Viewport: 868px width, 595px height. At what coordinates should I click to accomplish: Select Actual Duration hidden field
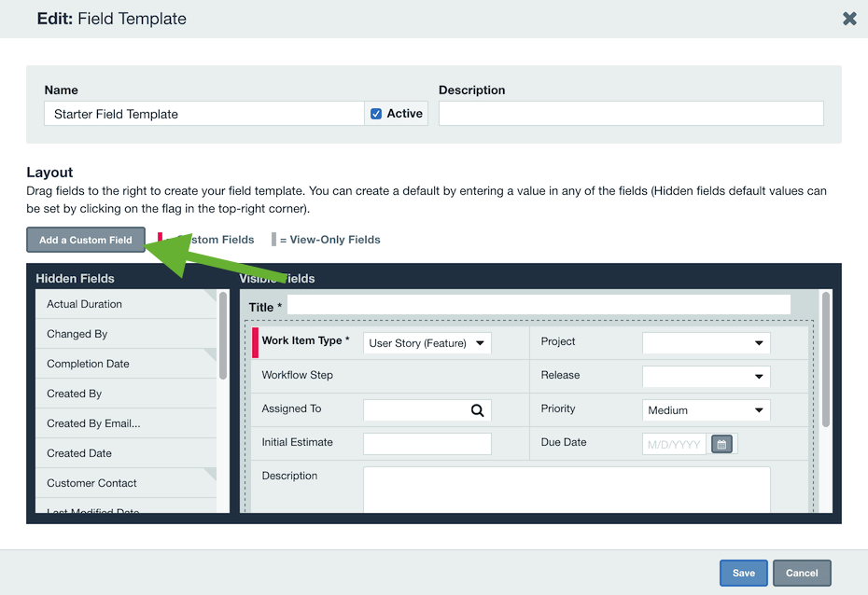[x=126, y=304]
